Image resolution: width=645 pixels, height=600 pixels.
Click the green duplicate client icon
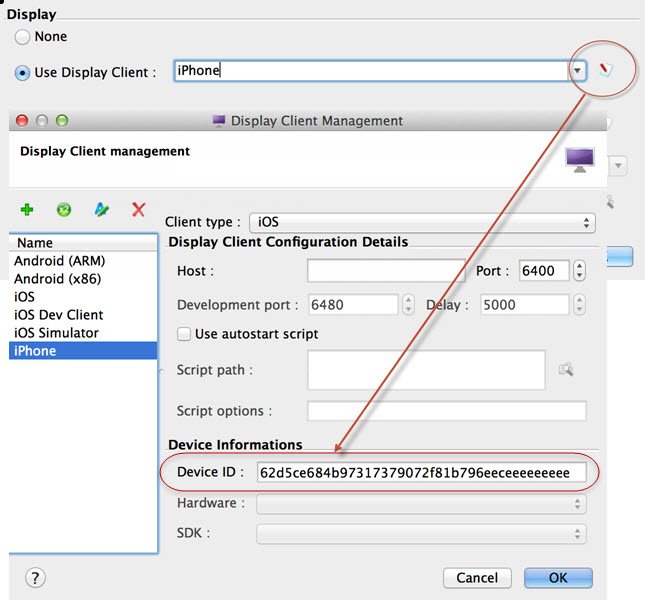[64, 210]
